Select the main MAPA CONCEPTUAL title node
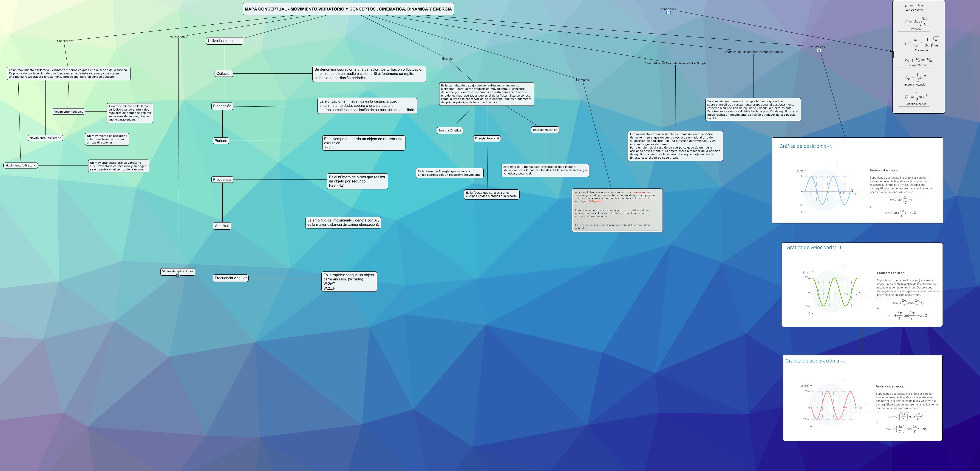The image size is (980, 471). (348, 9)
